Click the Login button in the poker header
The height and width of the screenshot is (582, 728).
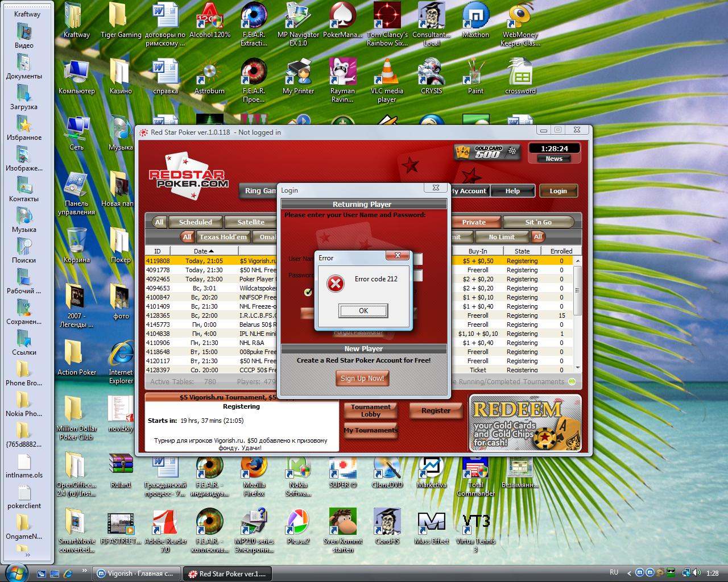558,191
